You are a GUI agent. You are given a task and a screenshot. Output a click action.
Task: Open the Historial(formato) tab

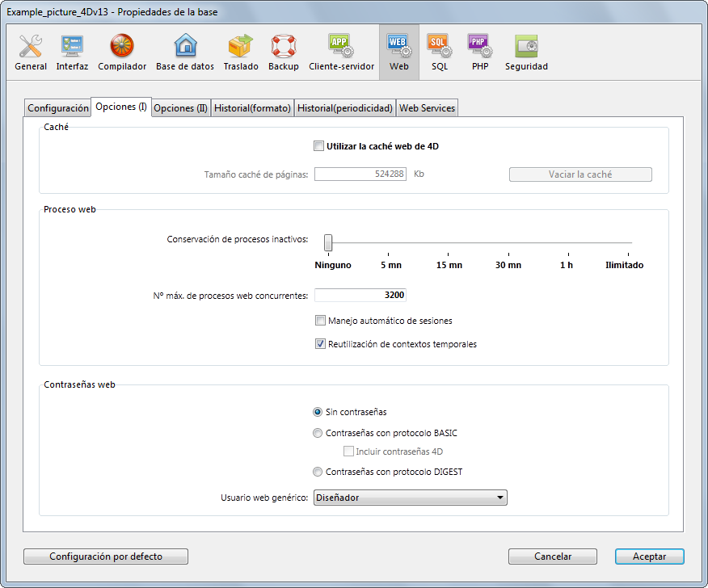click(252, 108)
